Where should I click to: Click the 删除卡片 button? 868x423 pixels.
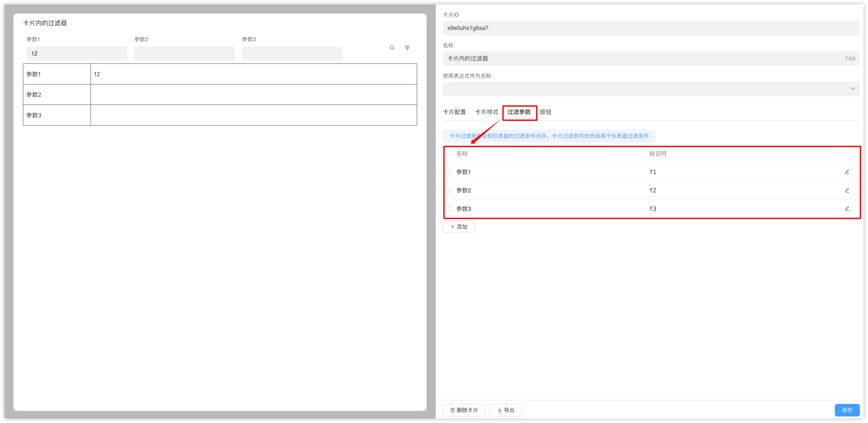(x=464, y=410)
